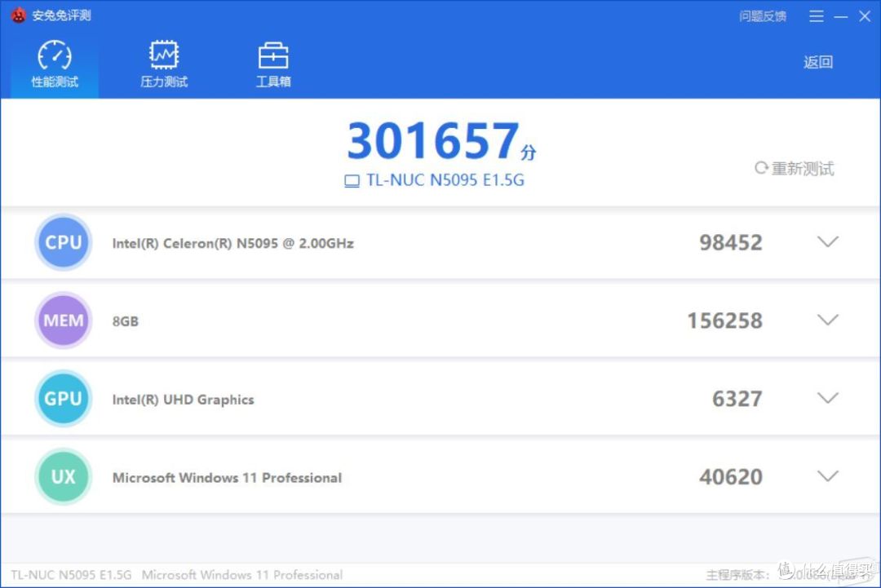Click the CPU score 98452
This screenshot has height=588, width=881.
click(x=730, y=242)
